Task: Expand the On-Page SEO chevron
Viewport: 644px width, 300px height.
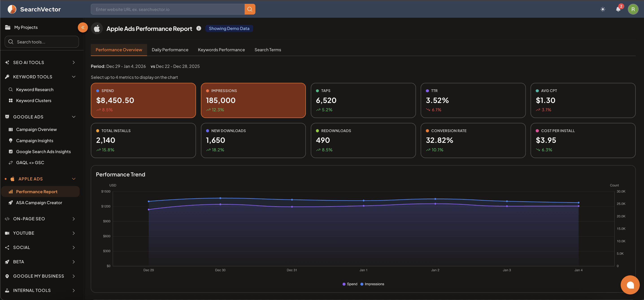Action: pyautogui.click(x=74, y=219)
